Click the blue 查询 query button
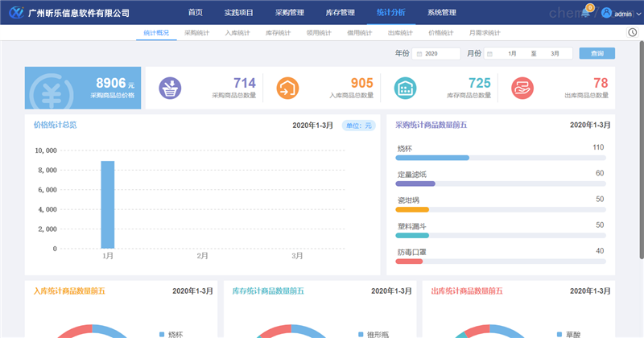 (x=597, y=53)
